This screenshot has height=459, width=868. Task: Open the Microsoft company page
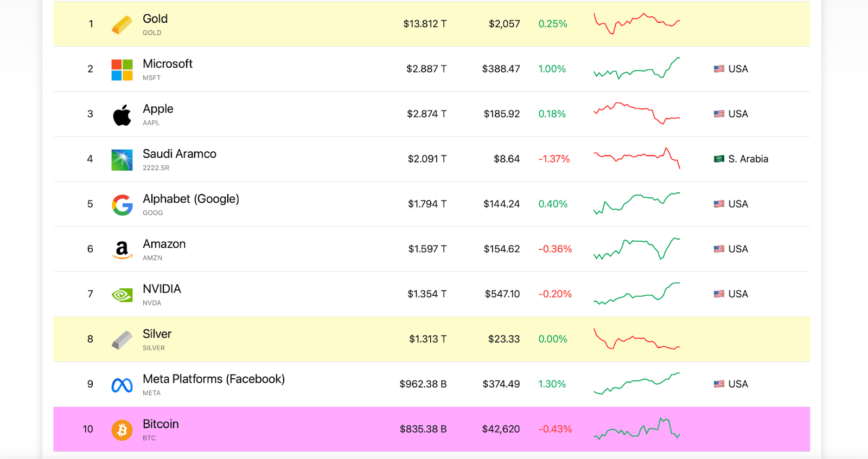point(168,63)
